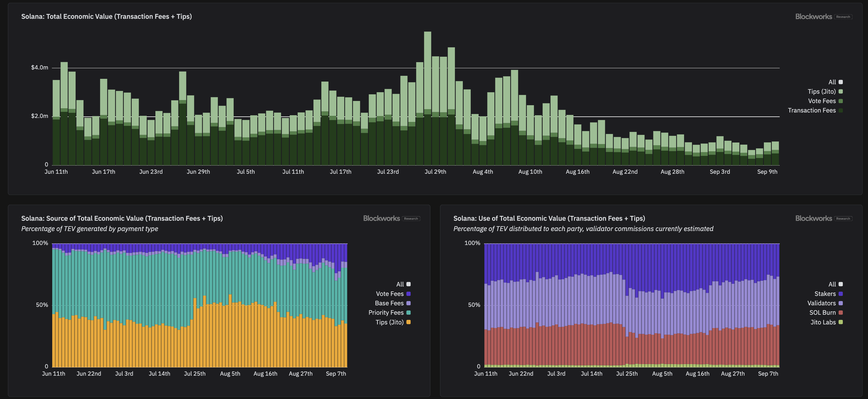Click SOL Burn red color swatch

tap(840, 313)
